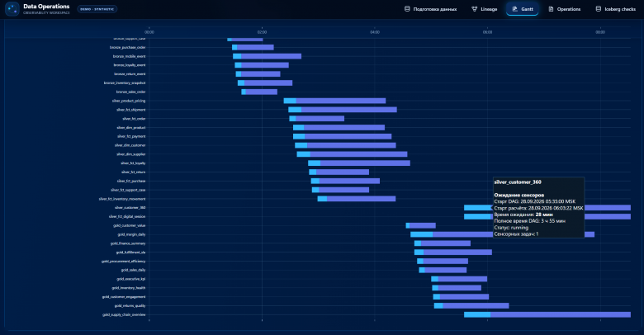Go to the Iceberg checks tab
This screenshot has width=644, height=335.
[616, 9]
